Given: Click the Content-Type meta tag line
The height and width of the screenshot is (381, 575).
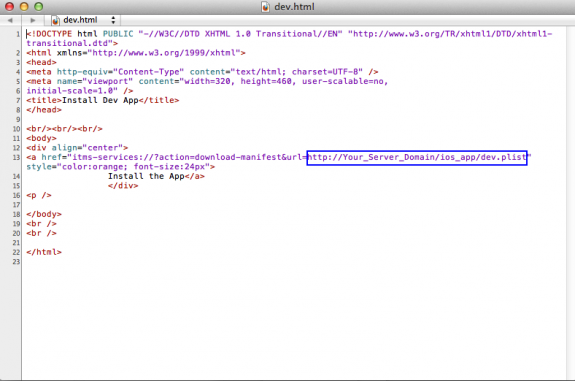Looking at the screenshot, I should (202, 72).
